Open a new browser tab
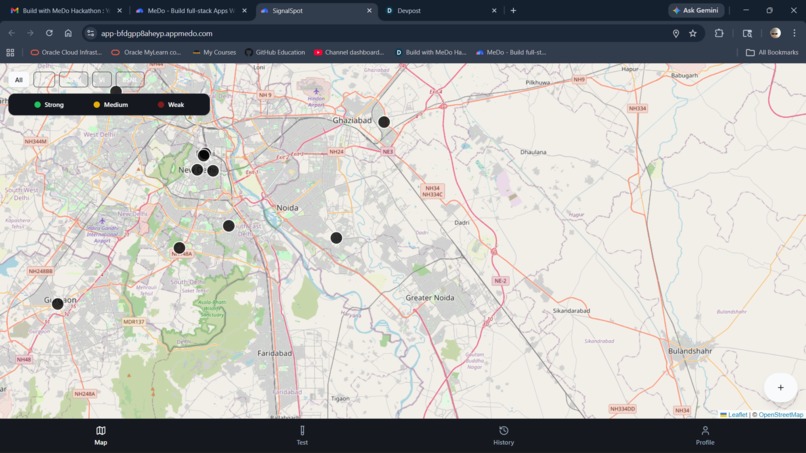This screenshot has width=806, height=453. coord(513,10)
